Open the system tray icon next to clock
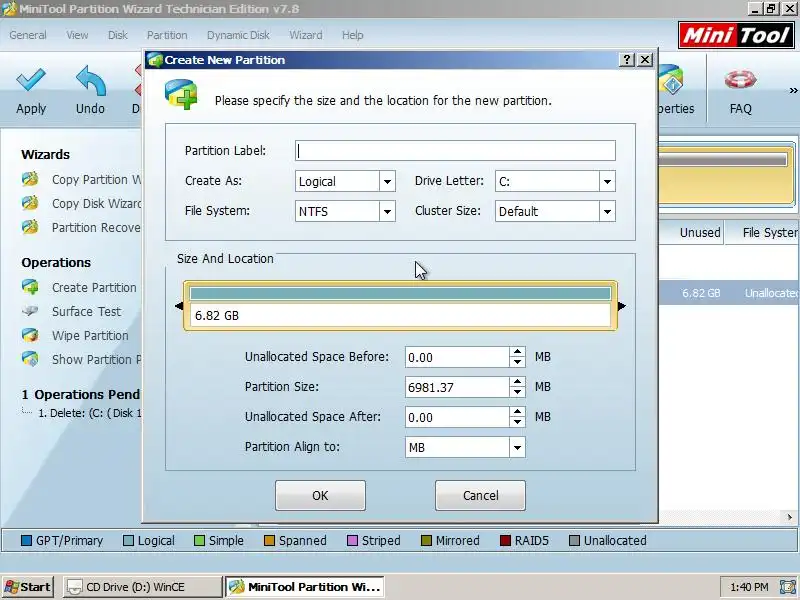 point(789,587)
